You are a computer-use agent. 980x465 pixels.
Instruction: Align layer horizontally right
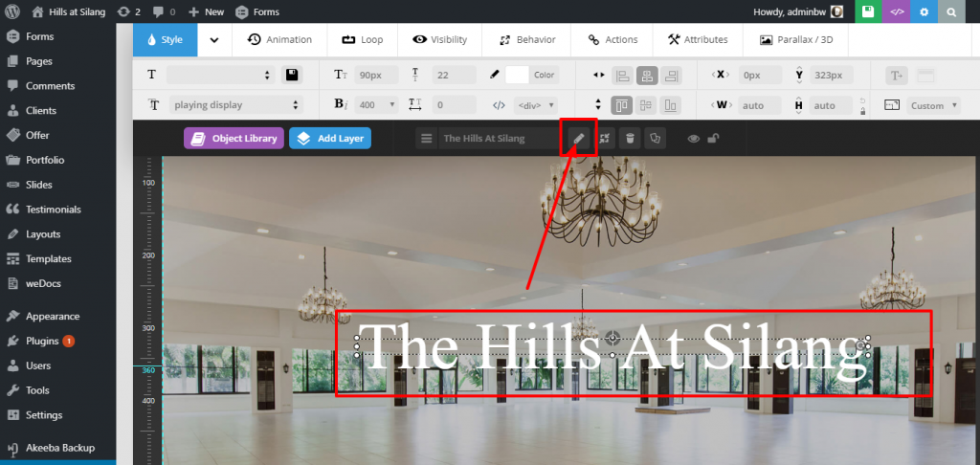click(671, 76)
